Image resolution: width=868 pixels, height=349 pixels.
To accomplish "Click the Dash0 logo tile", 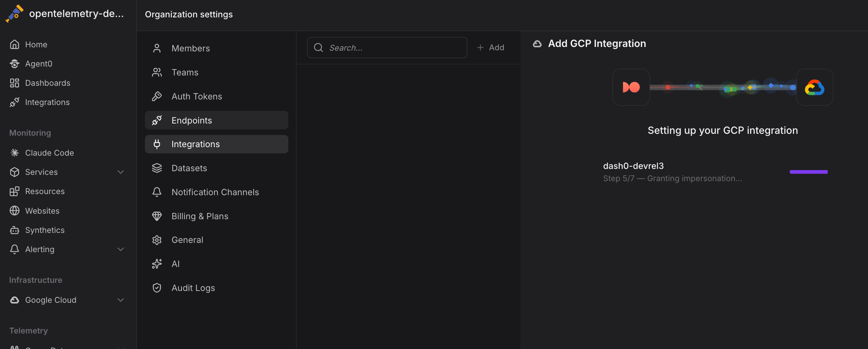I will click(x=631, y=87).
